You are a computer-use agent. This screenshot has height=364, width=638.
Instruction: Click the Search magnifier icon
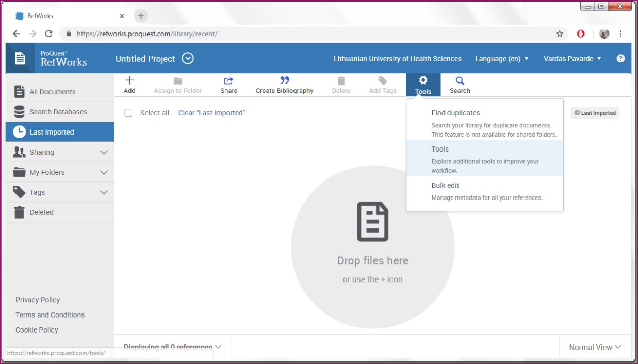click(x=460, y=80)
